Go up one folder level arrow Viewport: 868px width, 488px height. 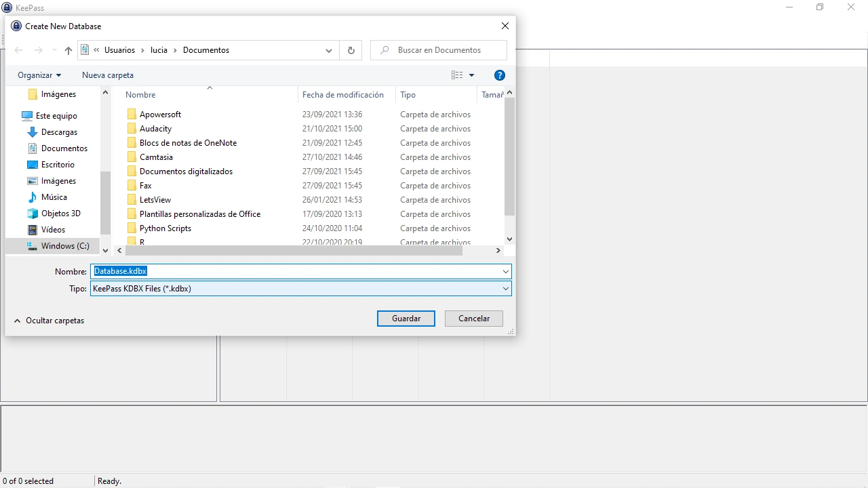(x=68, y=50)
